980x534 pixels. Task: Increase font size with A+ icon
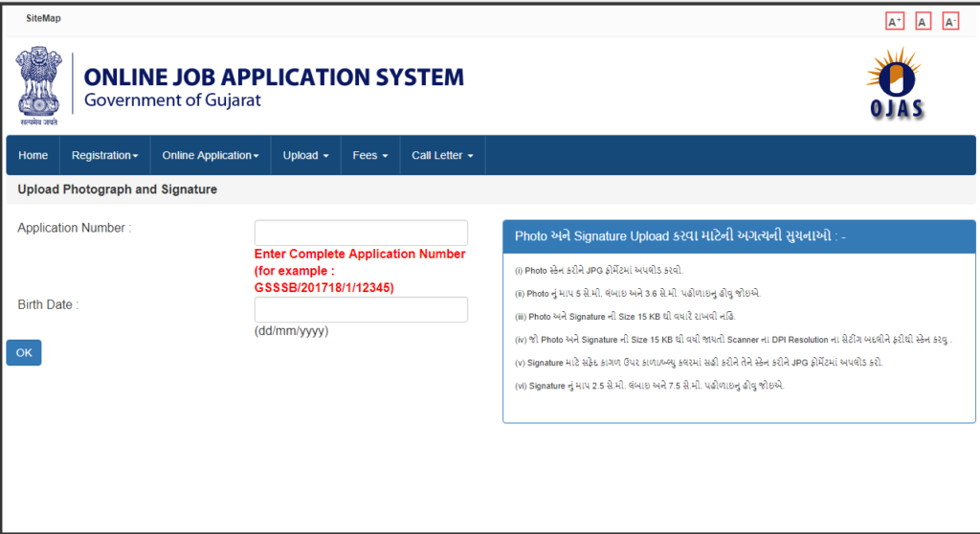(895, 21)
